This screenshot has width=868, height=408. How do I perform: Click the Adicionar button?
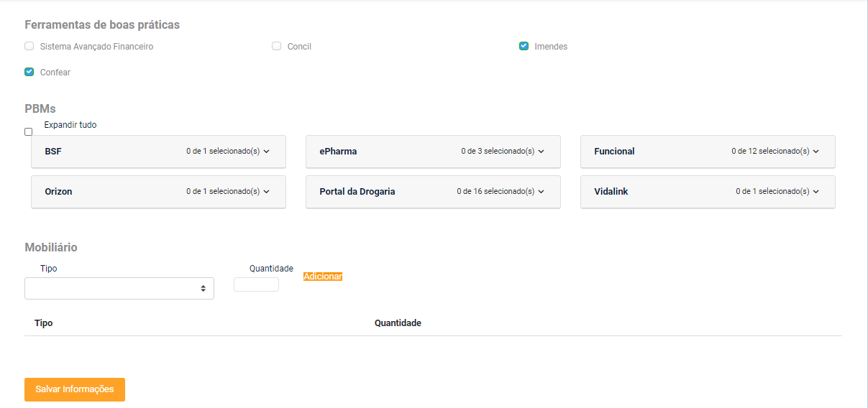[323, 277]
